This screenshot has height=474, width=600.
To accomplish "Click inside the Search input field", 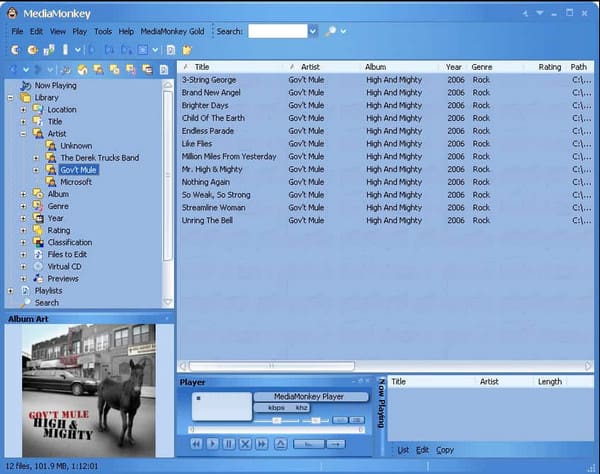I will click(278, 31).
